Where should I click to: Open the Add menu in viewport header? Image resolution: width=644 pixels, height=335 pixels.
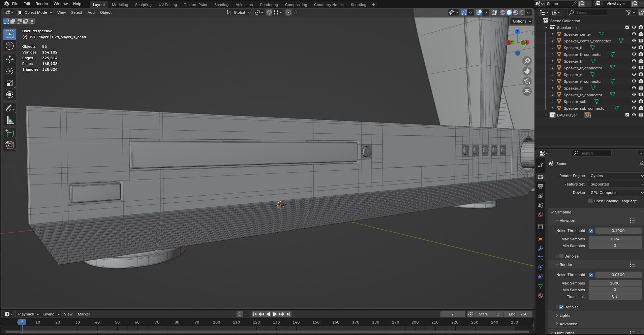[91, 12]
